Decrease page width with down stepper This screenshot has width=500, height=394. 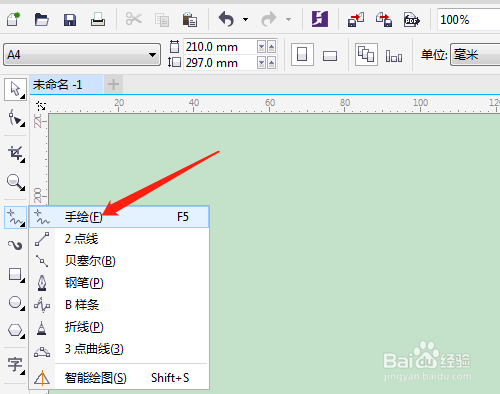(x=262, y=47)
